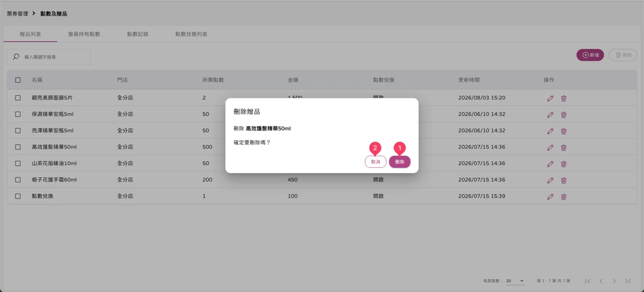
Task: Delete 保濕精華安瓶5ml with trash icon
Action: 563,115
